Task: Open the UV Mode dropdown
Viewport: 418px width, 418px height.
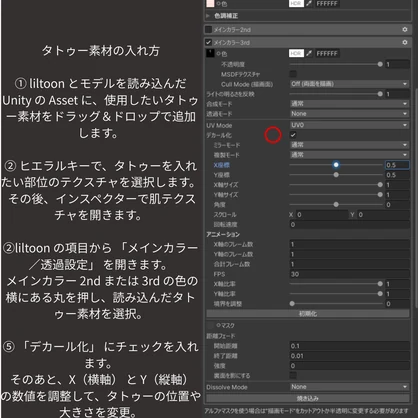Action: tap(349, 125)
